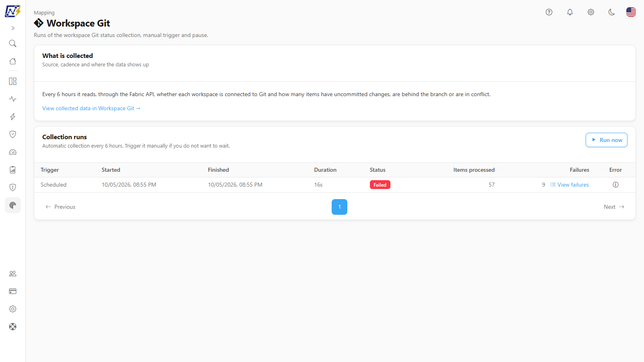
Task: Click the Run now button
Action: 607,140
